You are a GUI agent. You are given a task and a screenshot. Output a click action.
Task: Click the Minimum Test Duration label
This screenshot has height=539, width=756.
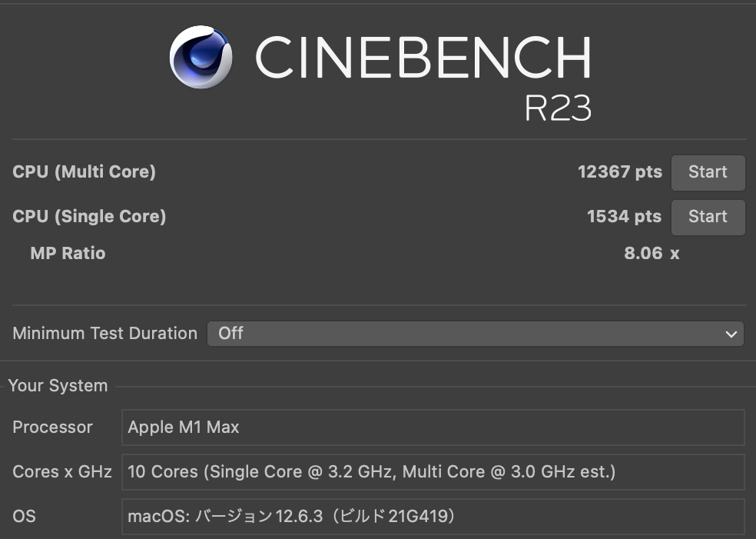[104, 334]
